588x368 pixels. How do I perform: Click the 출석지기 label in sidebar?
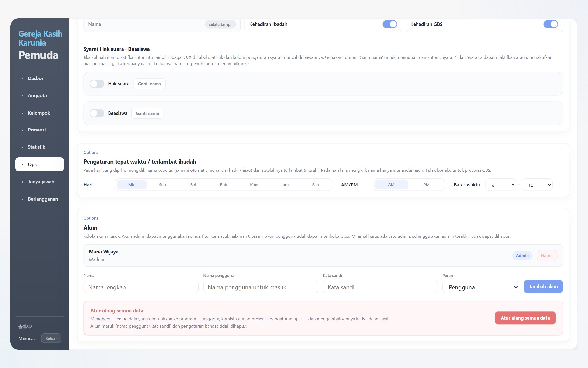point(26,327)
